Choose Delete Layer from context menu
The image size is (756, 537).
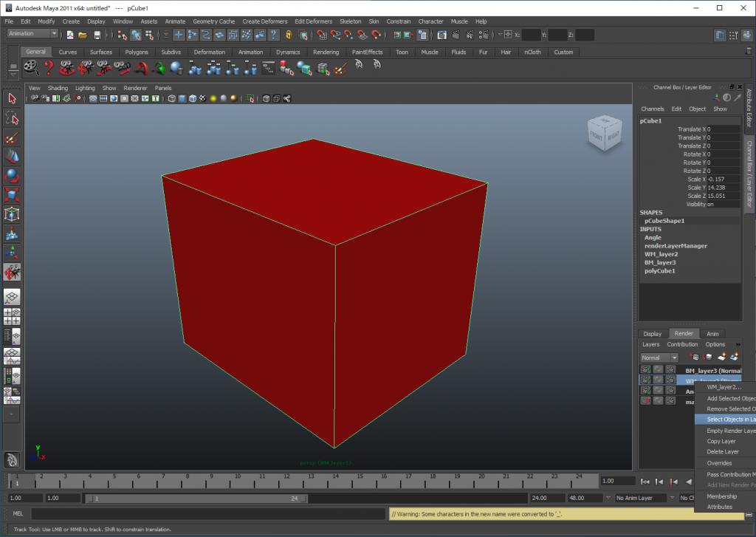click(723, 452)
